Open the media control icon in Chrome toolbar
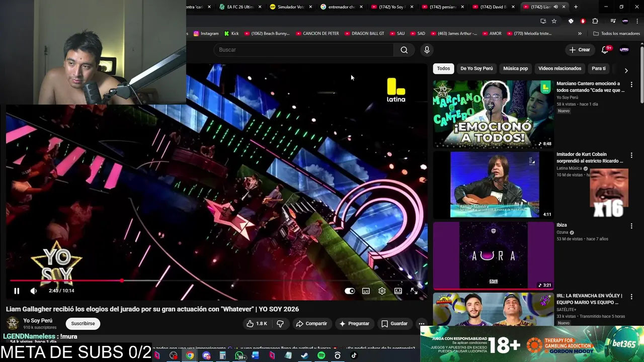Viewport: 644px width, 362px height. coord(613,21)
